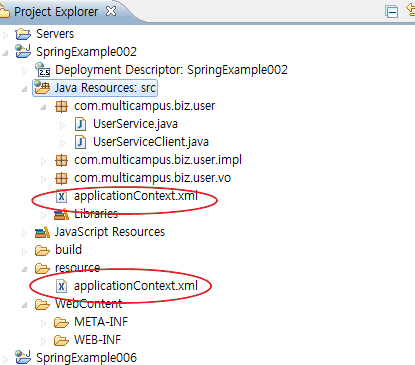
Task: Select the SpringExample002 label
Action: [x=86, y=52]
